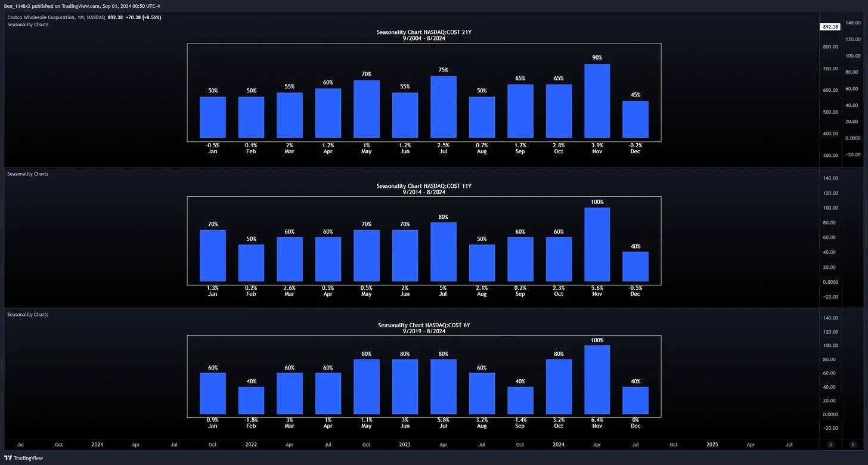Click the Jan bar in the 11Y chart
Viewport: 868px width, 465px height.
pyautogui.click(x=213, y=256)
